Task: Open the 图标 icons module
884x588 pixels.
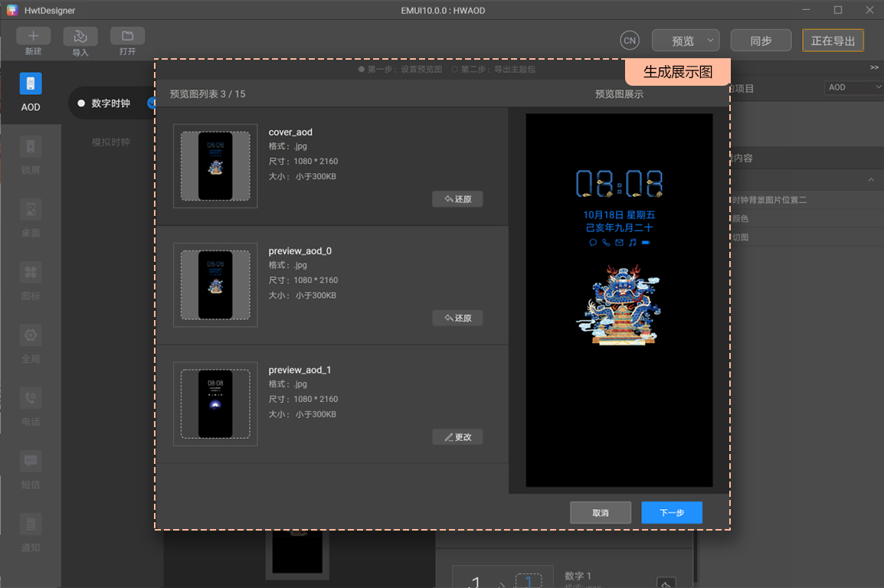Action: pyautogui.click(x=31, y=282)
